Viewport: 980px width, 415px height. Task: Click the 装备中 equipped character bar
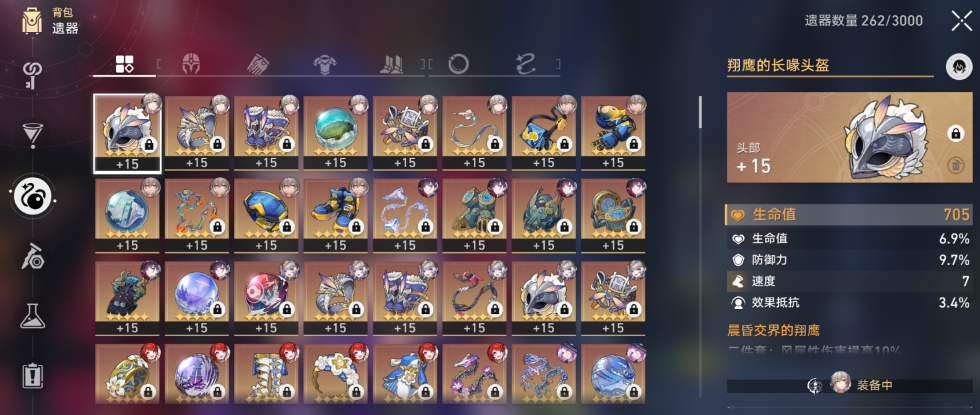point(849,385)
